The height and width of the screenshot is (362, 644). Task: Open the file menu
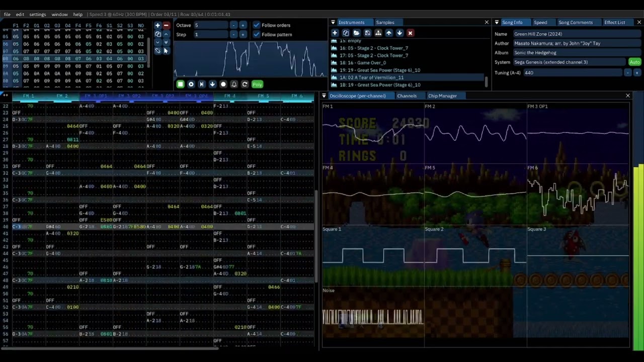coord(7,15)
